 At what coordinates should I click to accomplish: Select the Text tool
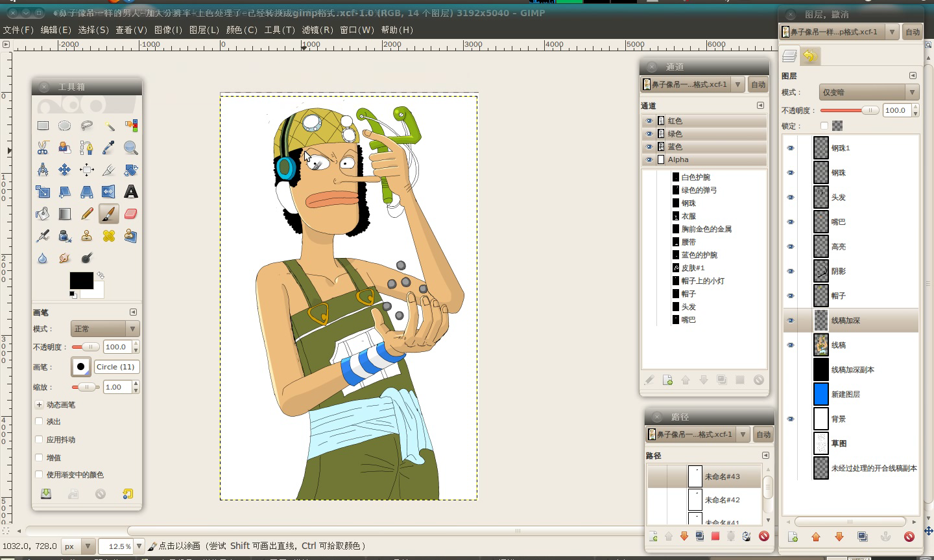click(130, 192)
